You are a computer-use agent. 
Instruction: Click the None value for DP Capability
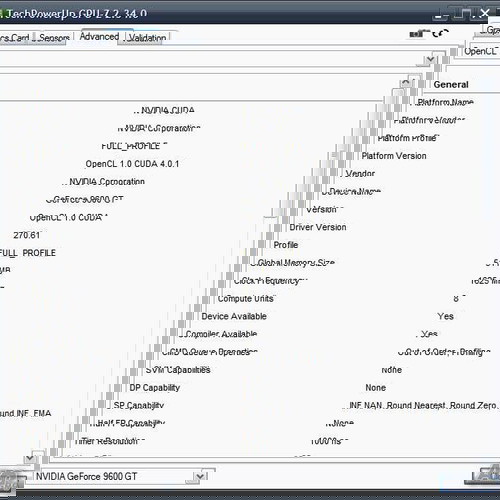point(376,388)
